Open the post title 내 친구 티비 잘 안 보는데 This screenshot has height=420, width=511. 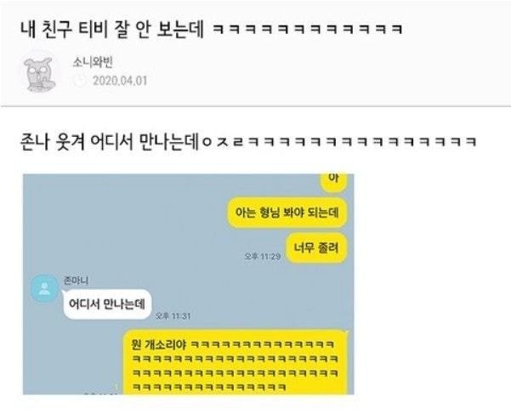[x=112, y=29]
